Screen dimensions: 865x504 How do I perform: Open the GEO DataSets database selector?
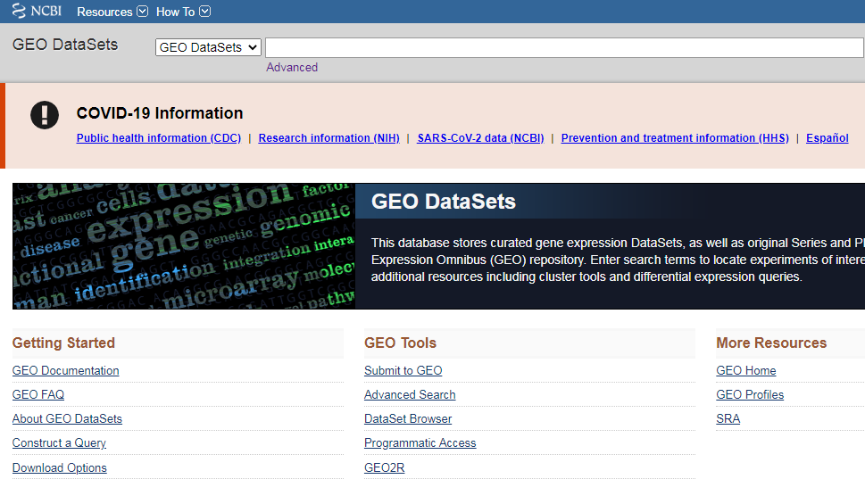pos(208,47)
